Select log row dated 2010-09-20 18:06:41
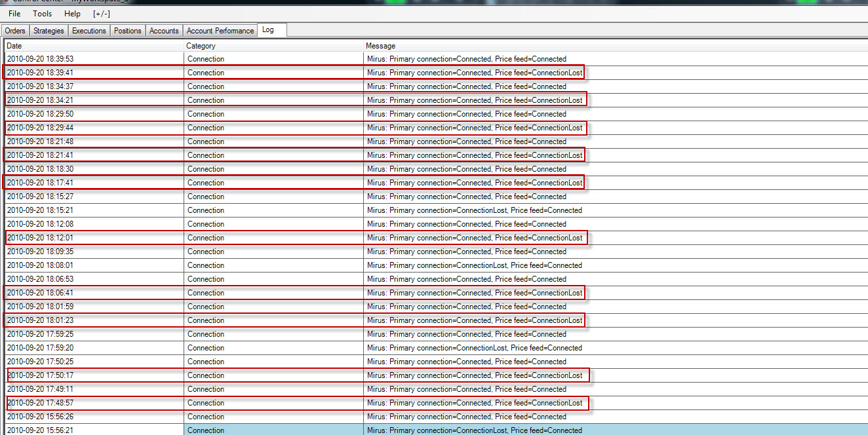This screenshot has width=868, height=435. pos(436,293)
